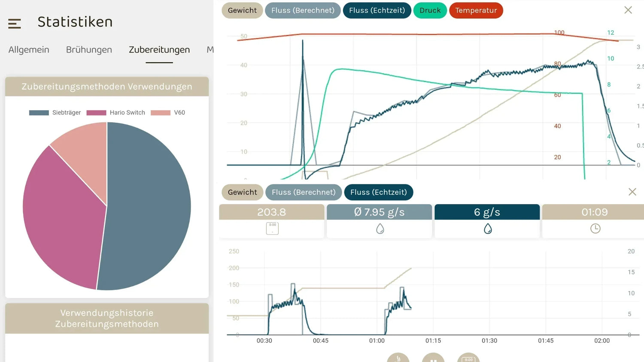Toggle Fluss (Berechnet) in the upper chart

point(303,10)
